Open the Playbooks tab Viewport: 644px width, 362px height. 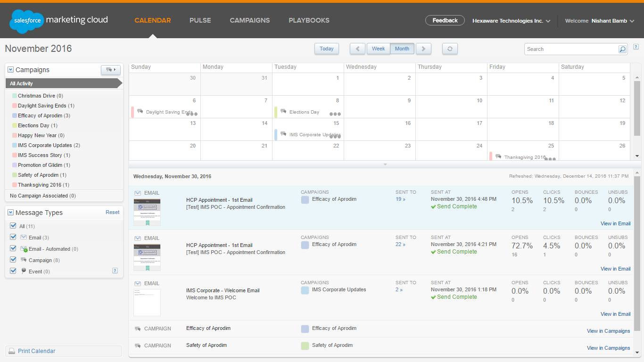click(309, 20)
